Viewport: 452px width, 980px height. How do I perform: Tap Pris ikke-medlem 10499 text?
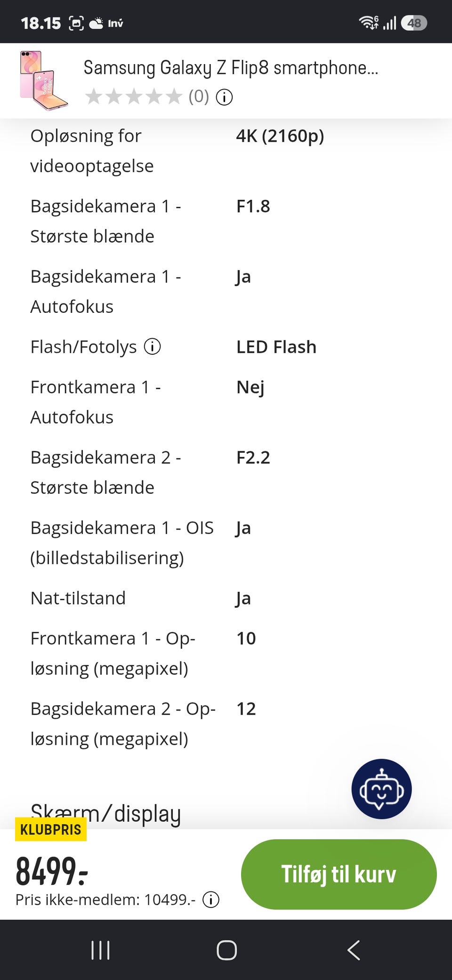pos(105,899)
